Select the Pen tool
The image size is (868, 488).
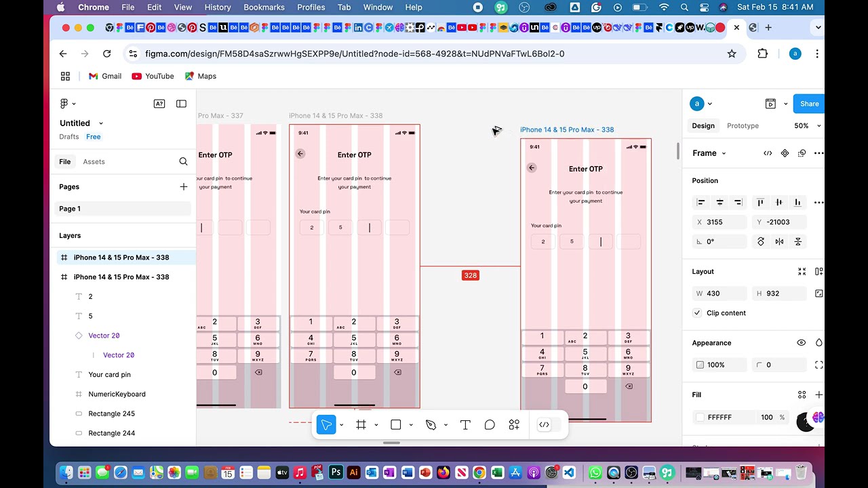click(x=431, y=425)
